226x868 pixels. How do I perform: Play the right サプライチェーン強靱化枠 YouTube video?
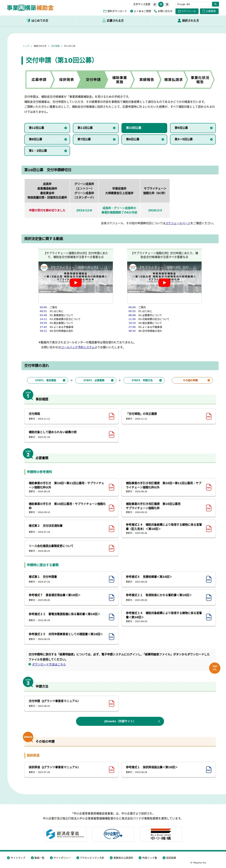click(x=164, y=283)
